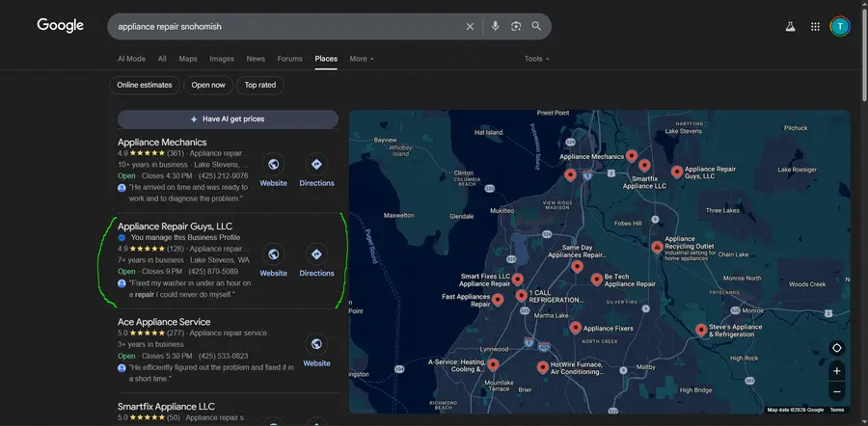Image resolution: width=868 pixels, height=426 pixels.
Task: Open map Terms link
Action: pyautogui.click(x=836, y=410)
